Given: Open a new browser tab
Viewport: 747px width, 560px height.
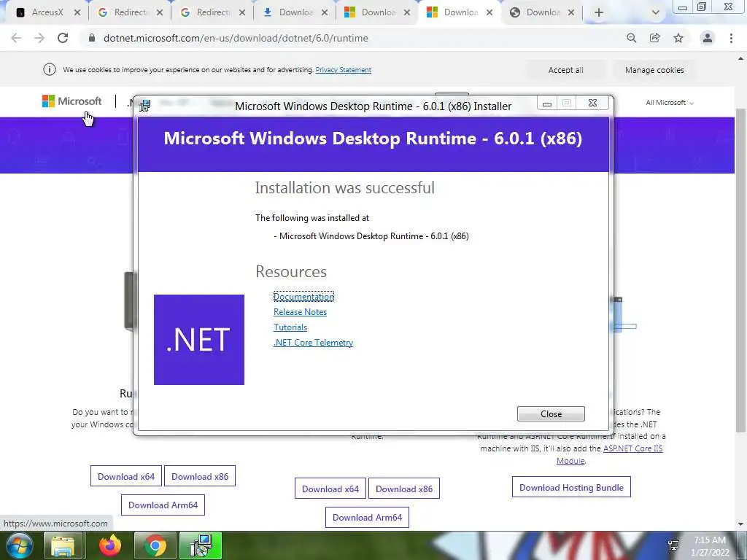Looking at the screenshot, I should coord(599,12).
